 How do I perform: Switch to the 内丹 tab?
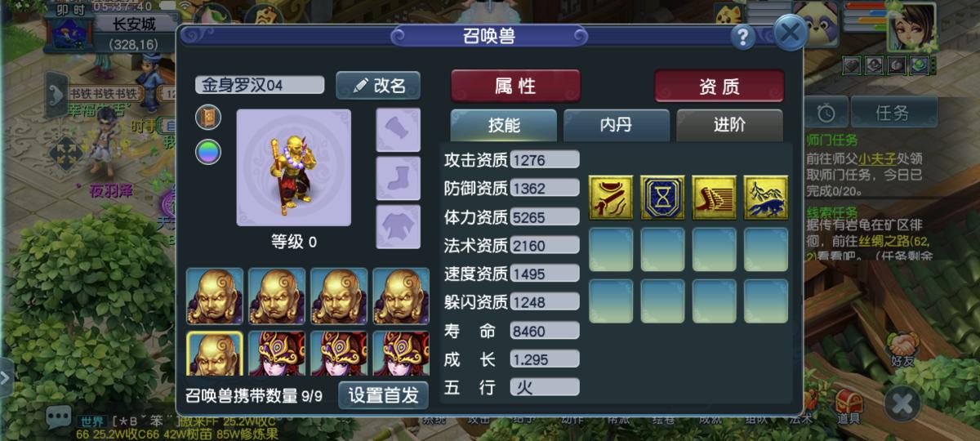coord(617,126)
